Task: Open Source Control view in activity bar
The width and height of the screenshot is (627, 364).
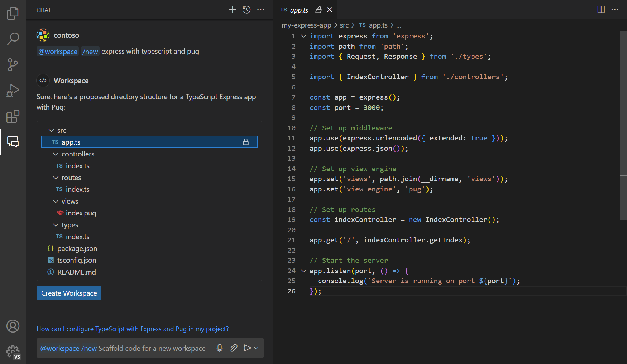Action: pos(13,65)
